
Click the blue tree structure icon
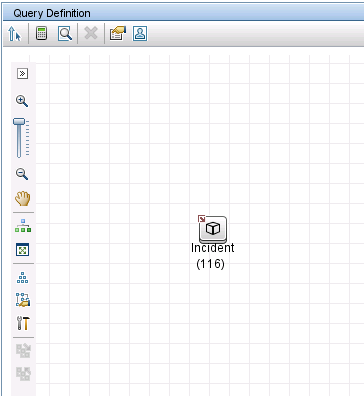[x=22, y=277]
